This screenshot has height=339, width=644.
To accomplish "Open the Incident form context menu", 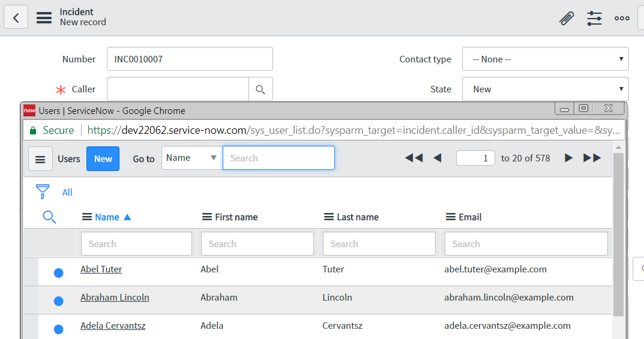I will [x=44, y=17].
